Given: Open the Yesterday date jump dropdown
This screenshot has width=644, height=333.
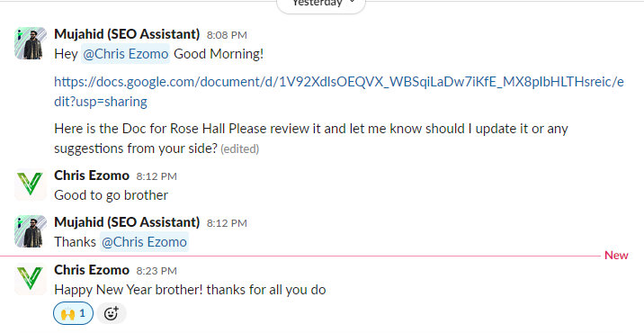Looking at the screenshot, I should pos(321,4).
